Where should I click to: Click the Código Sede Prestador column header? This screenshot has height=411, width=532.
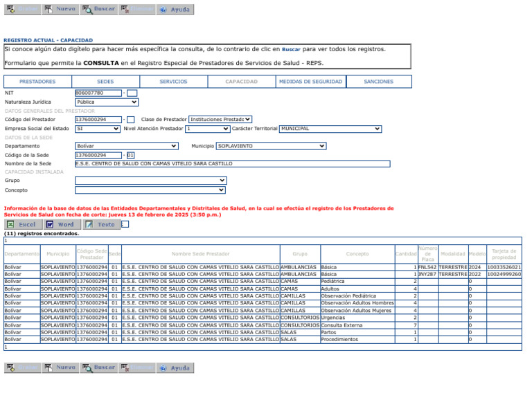tap(92, 254)
